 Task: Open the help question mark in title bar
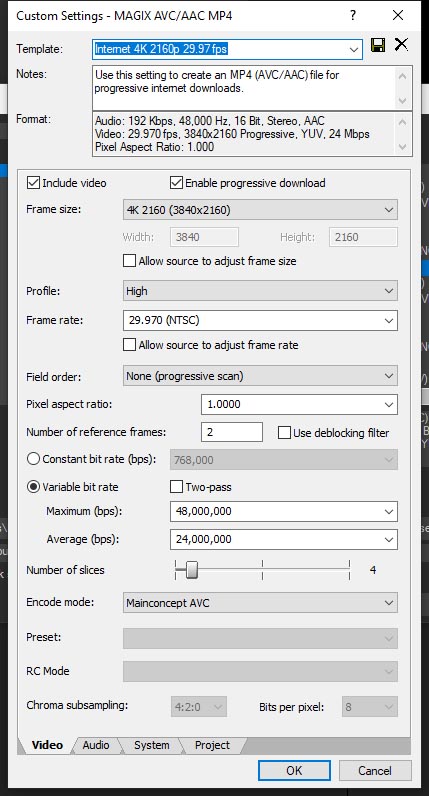353,15
